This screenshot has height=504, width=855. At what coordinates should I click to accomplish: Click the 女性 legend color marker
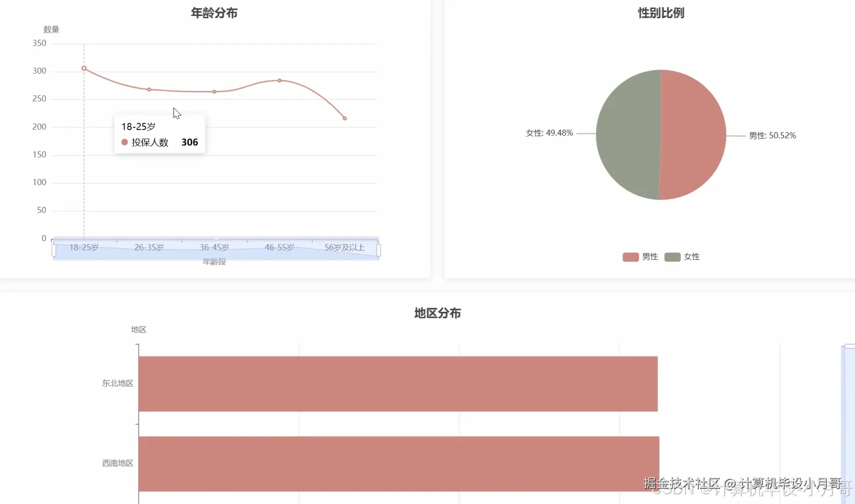[x=671, y=257]
